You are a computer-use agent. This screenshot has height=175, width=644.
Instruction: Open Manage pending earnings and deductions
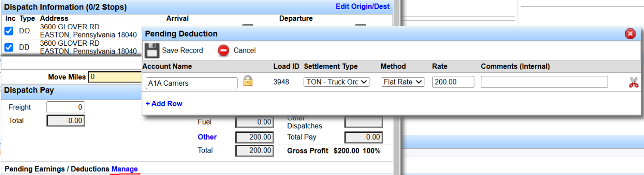[x=125, y=169]
